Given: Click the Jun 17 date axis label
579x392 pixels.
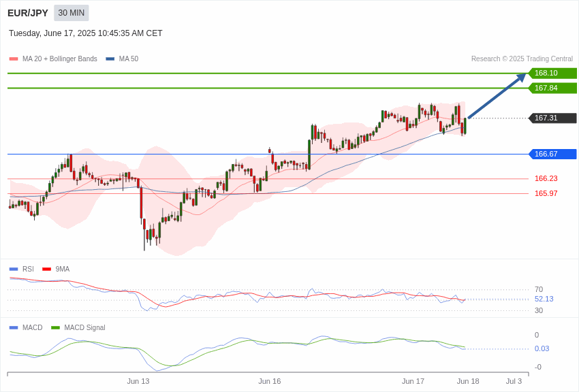Looking at the screenshot, I should pyautogui.click(x=413, y=381).
